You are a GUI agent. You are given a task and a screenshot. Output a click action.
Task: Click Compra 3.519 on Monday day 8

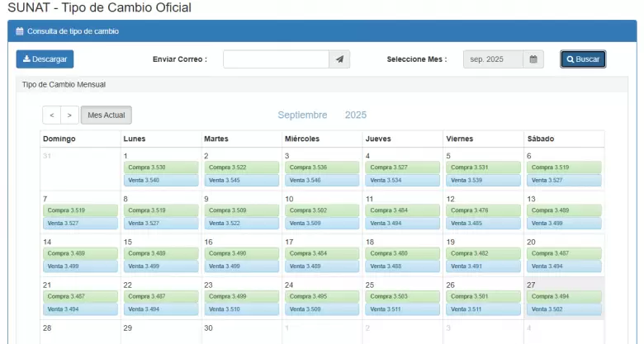click(161, 210)
